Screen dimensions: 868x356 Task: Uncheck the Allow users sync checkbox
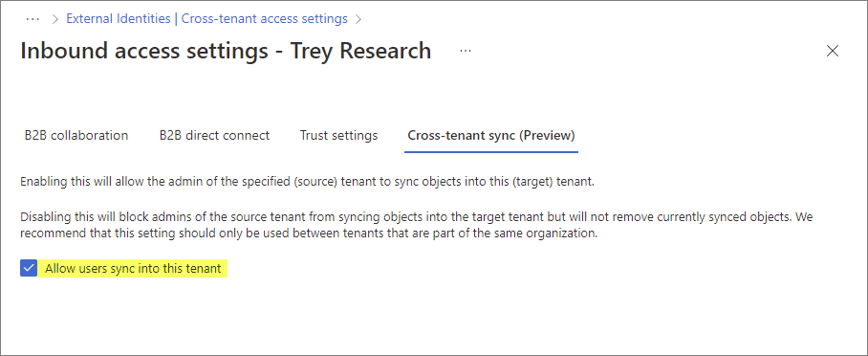point(29,269)
